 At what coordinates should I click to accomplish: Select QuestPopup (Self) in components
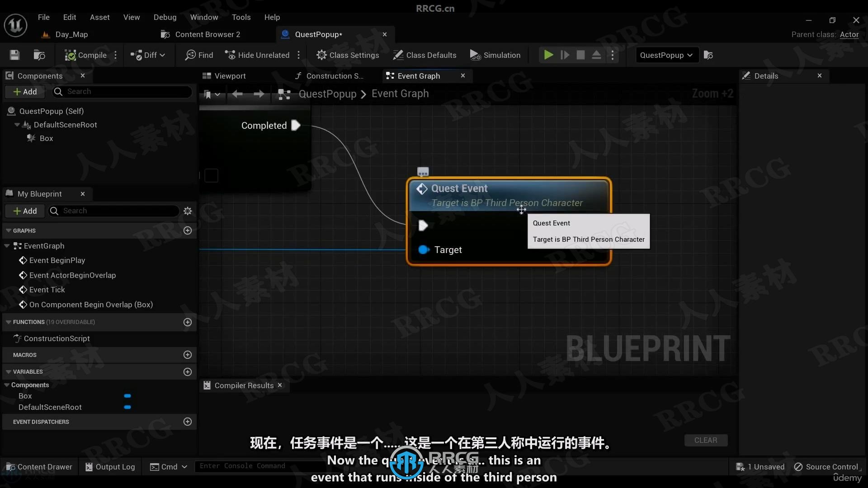[51, 111]
